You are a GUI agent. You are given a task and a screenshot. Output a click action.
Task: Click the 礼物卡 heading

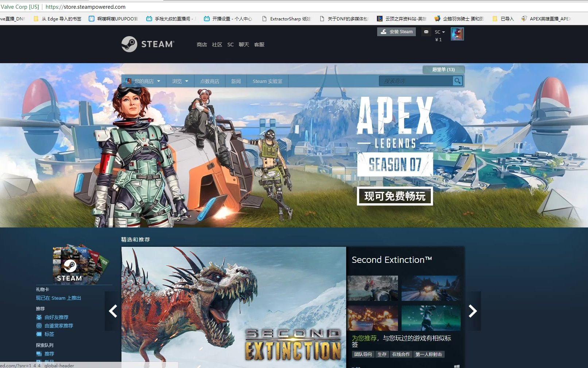click(x=42, y=289)
